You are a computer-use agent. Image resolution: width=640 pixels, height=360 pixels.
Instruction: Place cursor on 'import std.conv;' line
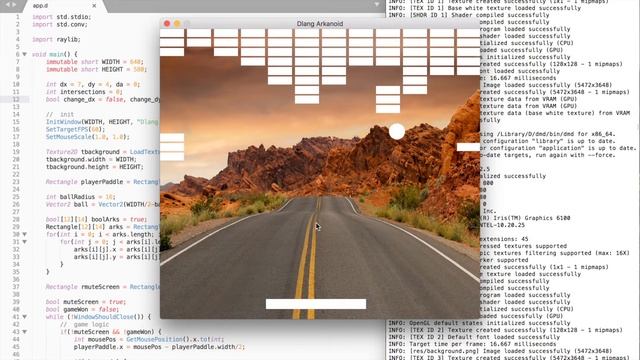click(x=60, y=24)
